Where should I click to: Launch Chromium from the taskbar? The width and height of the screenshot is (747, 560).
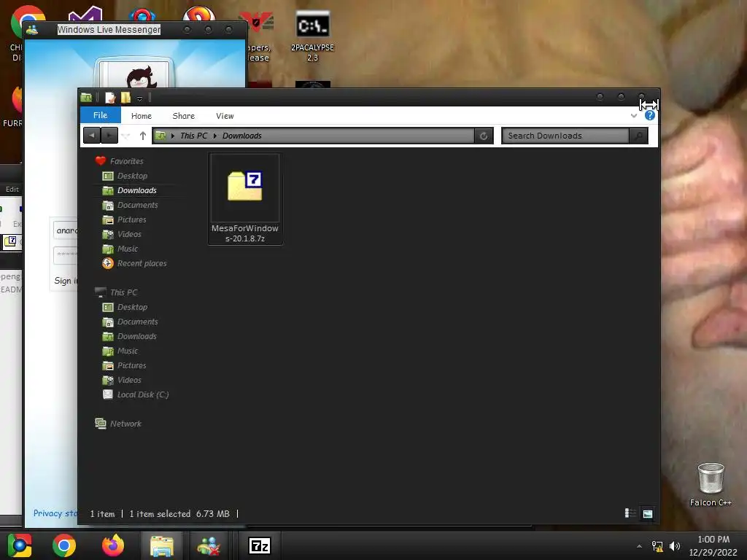pos(20,545)
